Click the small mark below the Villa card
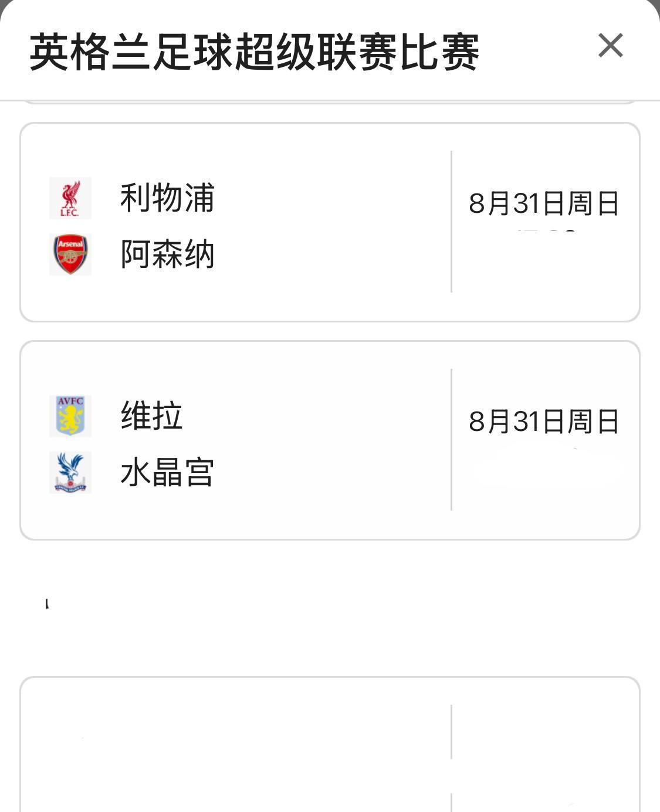The image size is (660, 812). [47, 604]
